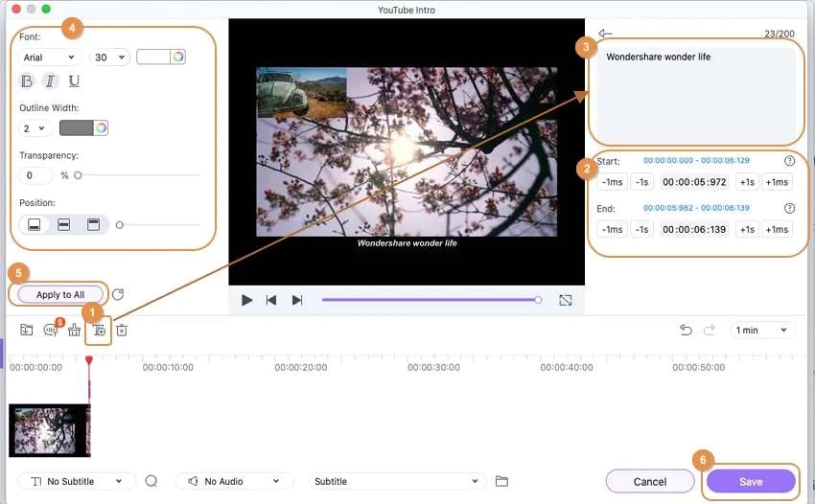The width and height of the screenshot is (815, 504).
Task: Click the End time field 00:00:06:139
Action: click(694, 229)
